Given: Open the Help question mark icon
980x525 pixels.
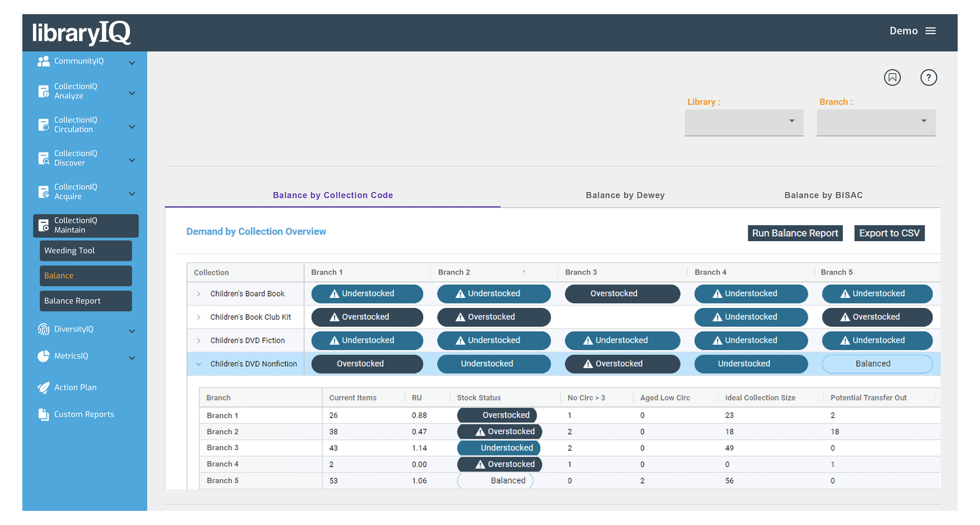Looking at the screenshot, I should (929, 78).
